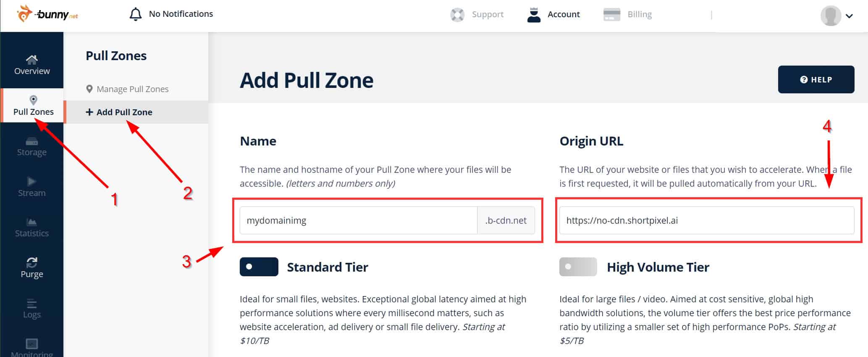Enable the Standard Tier toggle
Screen dimensions: 868x357
coord(259,267)
